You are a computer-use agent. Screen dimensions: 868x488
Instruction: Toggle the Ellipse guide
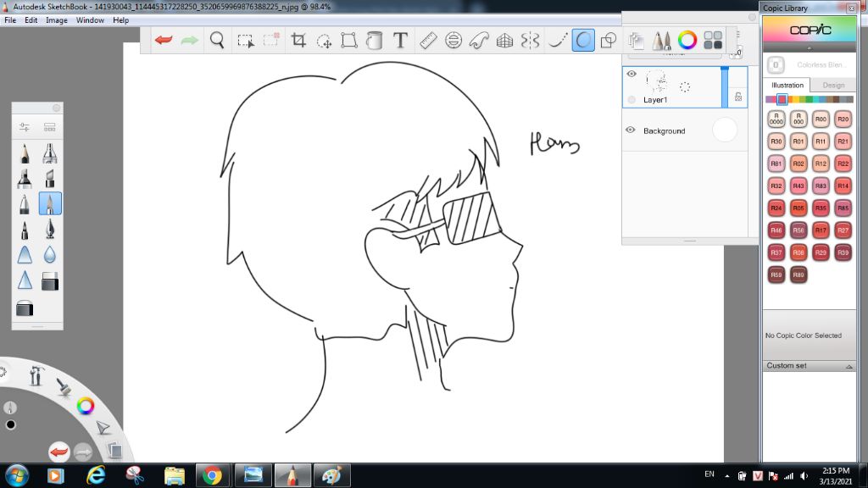click(x=453, y=41)
